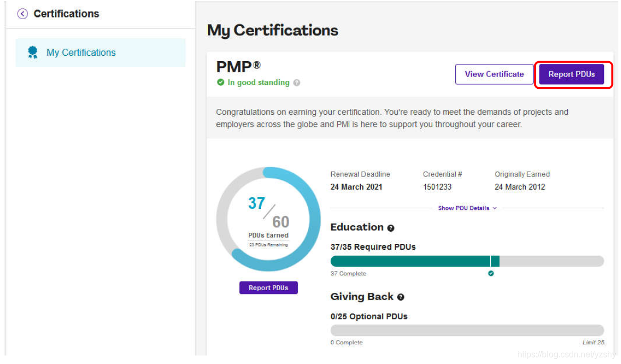
Task: Click the Renewal Deadline label
Action: tap(360, 174)
